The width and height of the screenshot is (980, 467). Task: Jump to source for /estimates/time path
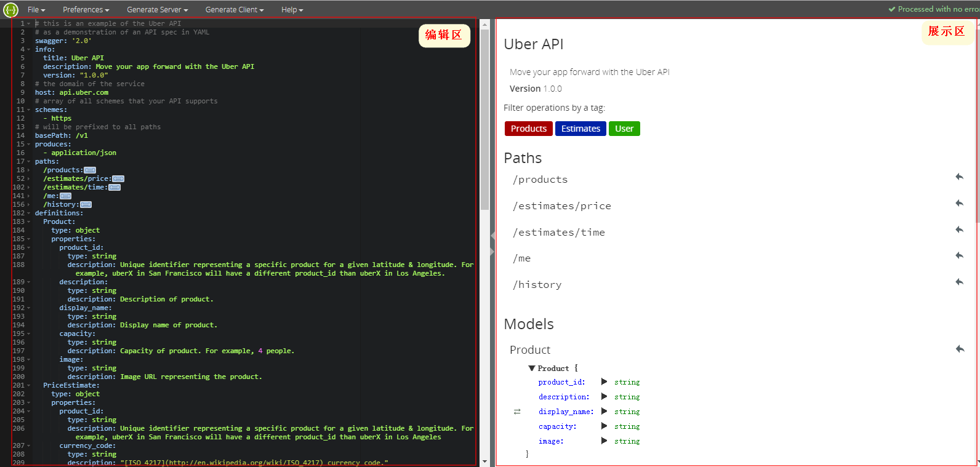point(959,230)
